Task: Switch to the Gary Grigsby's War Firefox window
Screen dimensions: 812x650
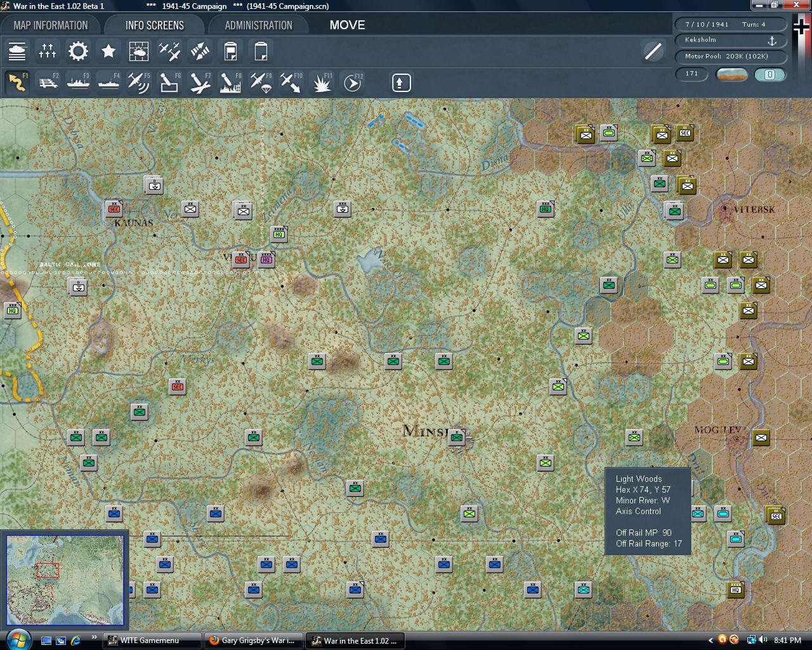Action: [x=254, y=640]
